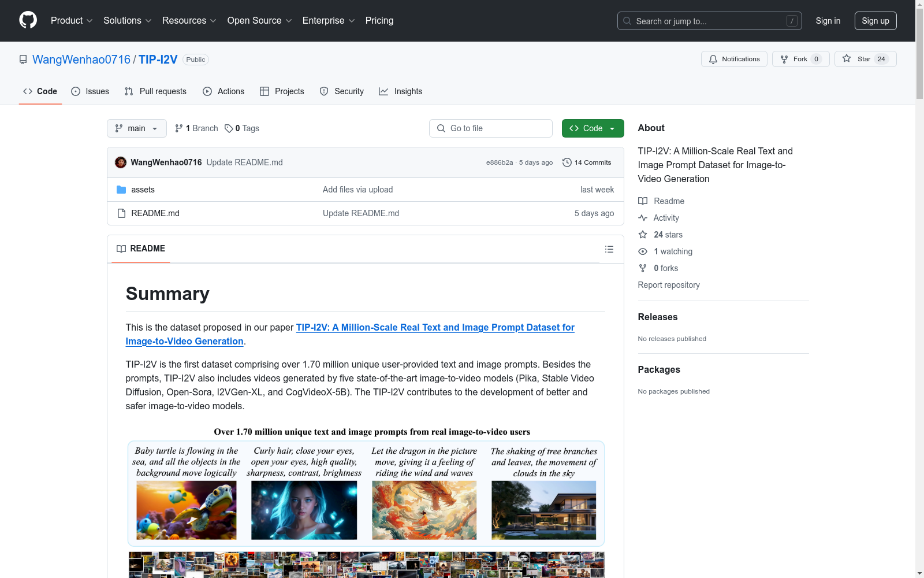Screen dimensions: 924x578
Task: Click 'Update README.md' message in latest commit header
Action: coord(245,162)
